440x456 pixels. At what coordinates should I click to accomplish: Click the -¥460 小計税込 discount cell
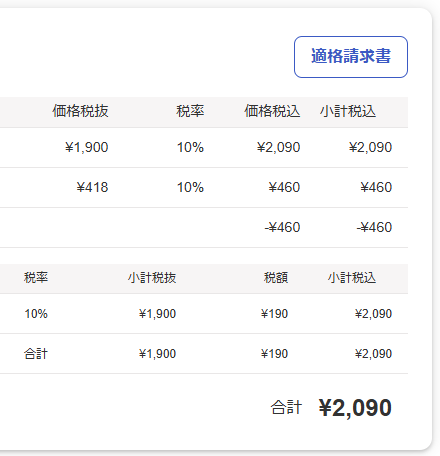(374, 227)
